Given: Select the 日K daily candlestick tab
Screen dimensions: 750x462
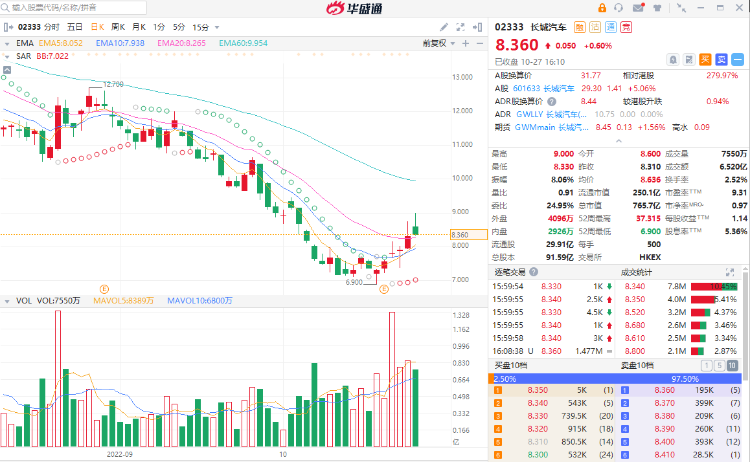Looking at the screenshot, I should pyautogui.click(x=97, y=27).
